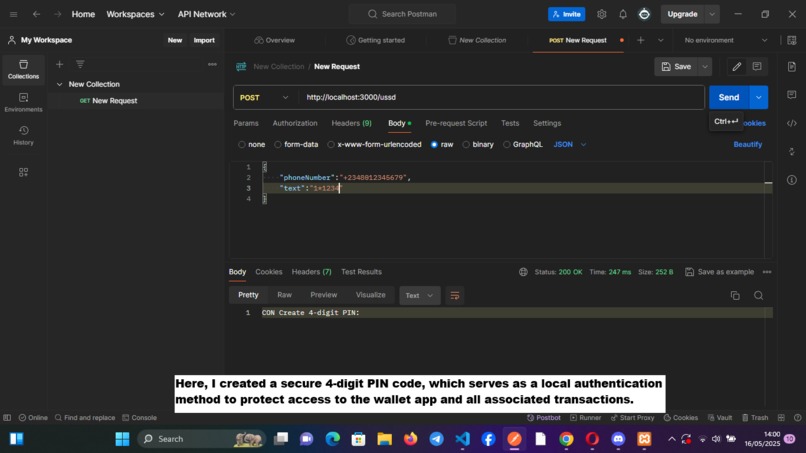This screenshot has height=453, width=806.
Task: Open Telegram from the taskbar
Action: click(436, 439)
